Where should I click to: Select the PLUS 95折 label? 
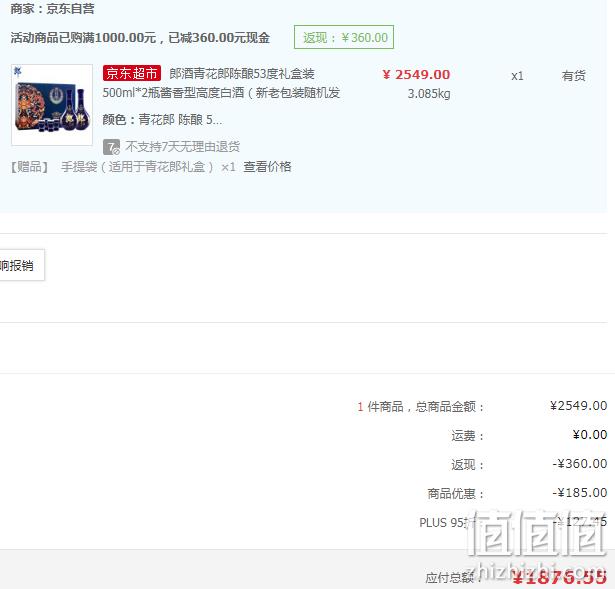pyautogui.click(x=447, y=522)
